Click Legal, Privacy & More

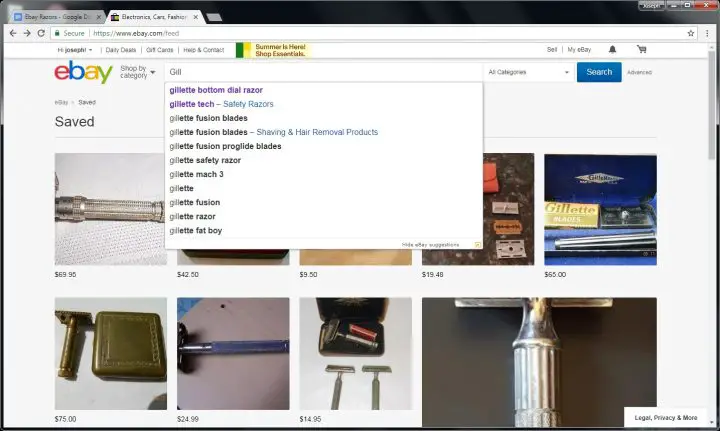pos(666,418)
